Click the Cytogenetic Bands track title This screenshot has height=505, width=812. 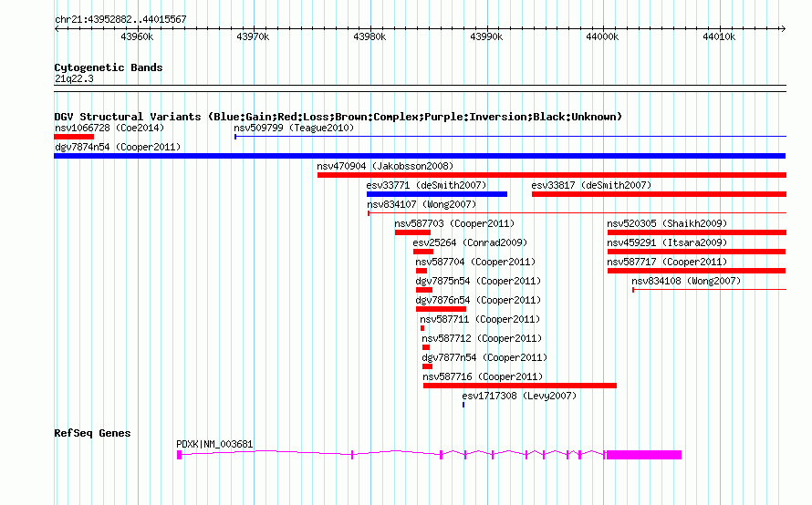[x=109, y=67]
